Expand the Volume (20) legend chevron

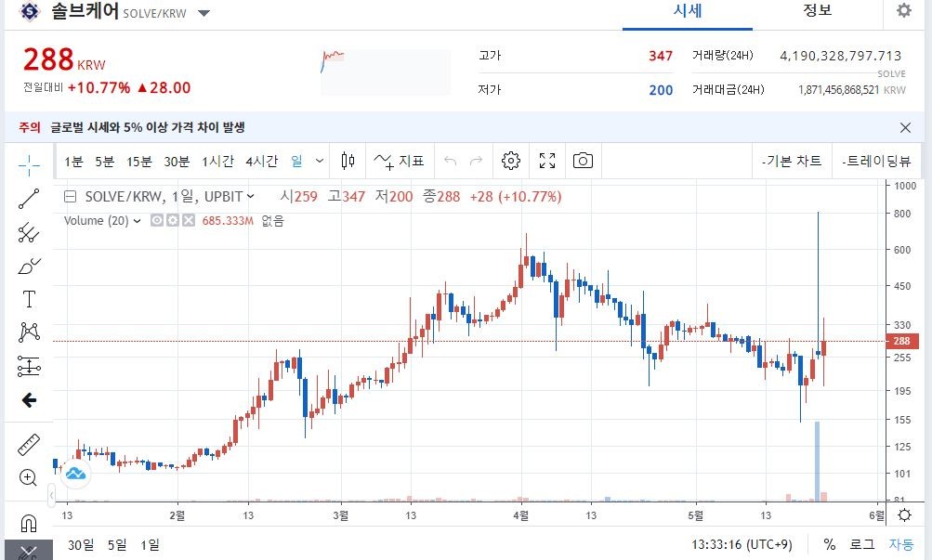coord(138,221)
